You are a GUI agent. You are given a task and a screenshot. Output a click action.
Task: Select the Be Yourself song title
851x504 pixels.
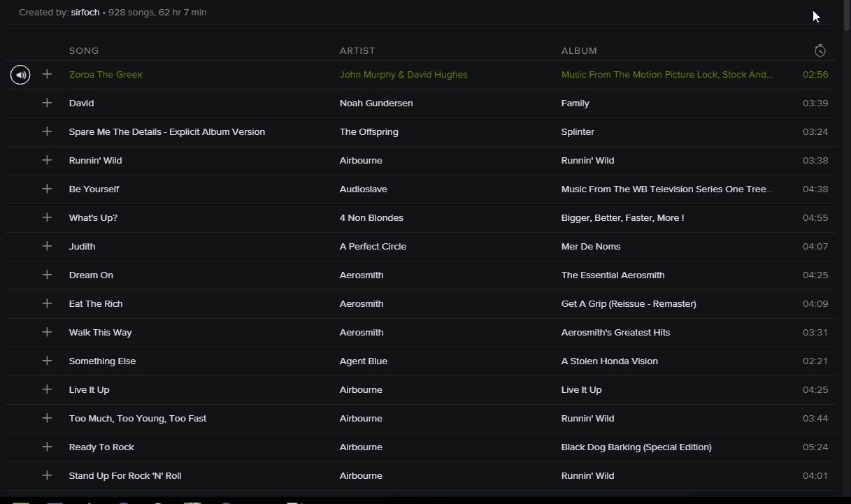(94, 189)
